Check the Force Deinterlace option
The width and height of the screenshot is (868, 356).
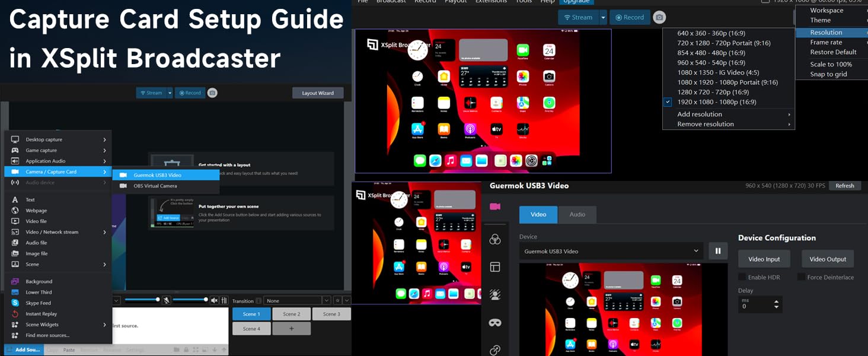[x=801, y=277]
